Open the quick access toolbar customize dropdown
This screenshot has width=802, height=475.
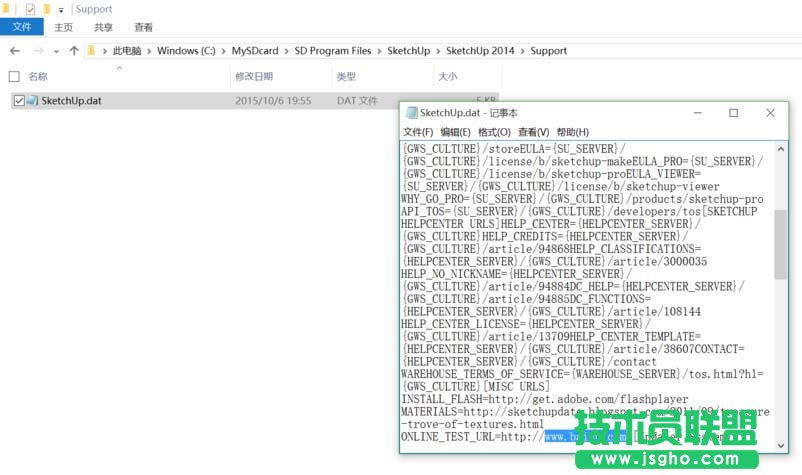(x=61, y=10)
